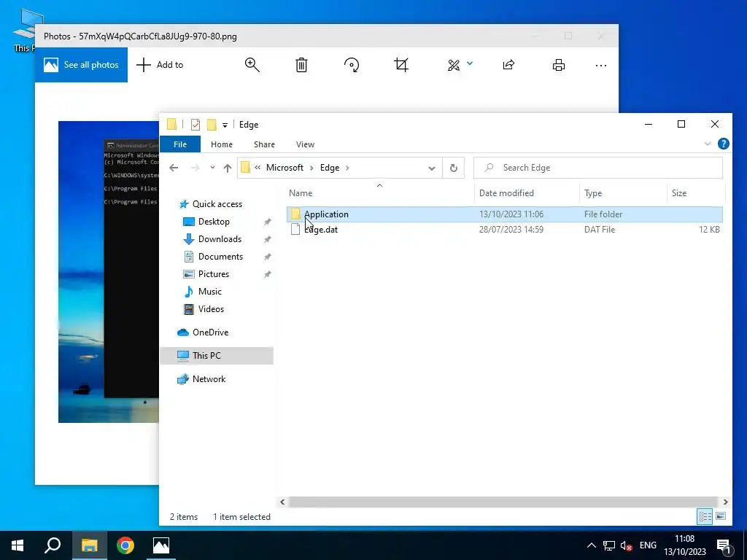
Task: Click Photos app taskbar icon
Action: 161,545
